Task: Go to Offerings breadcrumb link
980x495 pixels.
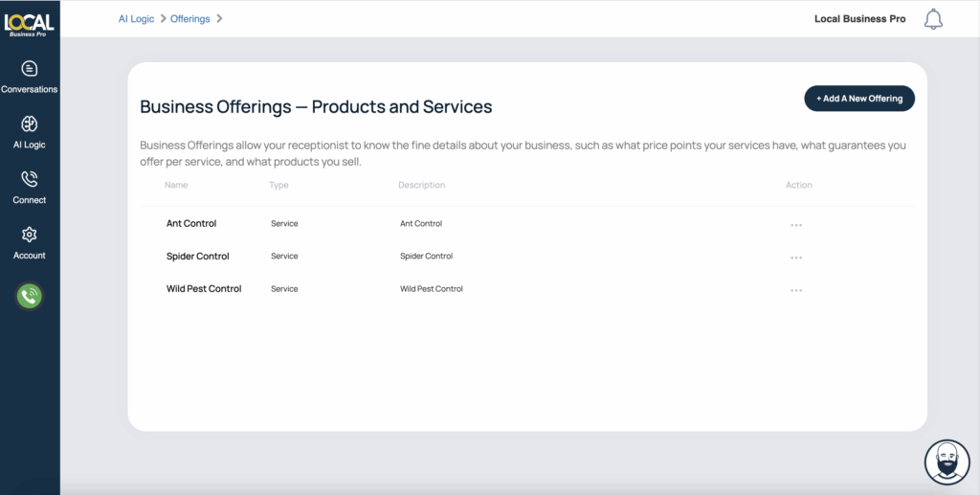Action: (190, 19)
